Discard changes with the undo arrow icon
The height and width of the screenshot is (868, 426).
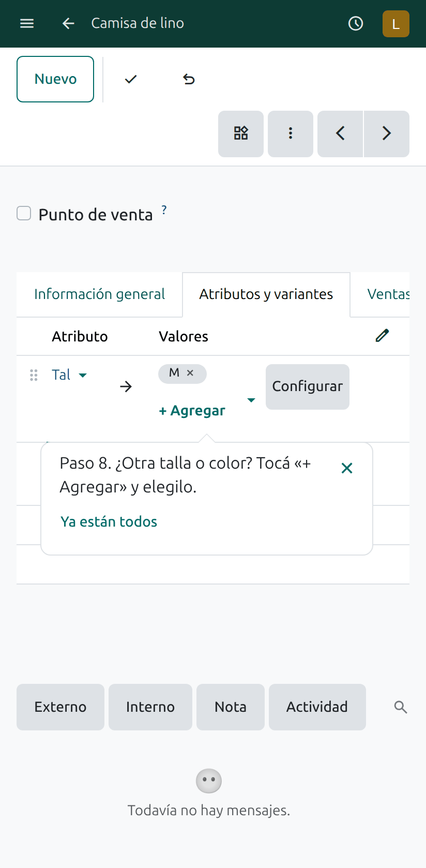(x=189, y=79)
